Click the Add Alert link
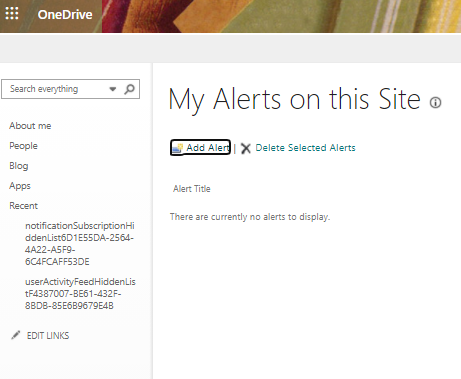The image size is (461, 379). [x=208, y=148]
